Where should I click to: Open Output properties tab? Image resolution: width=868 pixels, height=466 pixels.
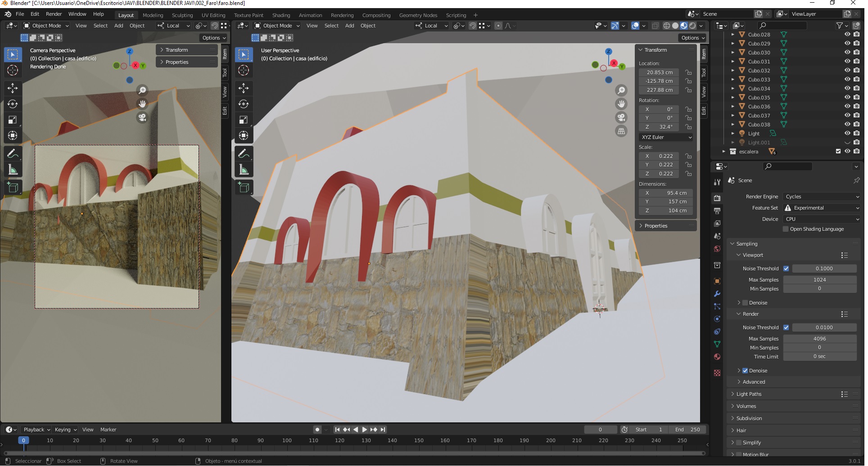[717, 211]
